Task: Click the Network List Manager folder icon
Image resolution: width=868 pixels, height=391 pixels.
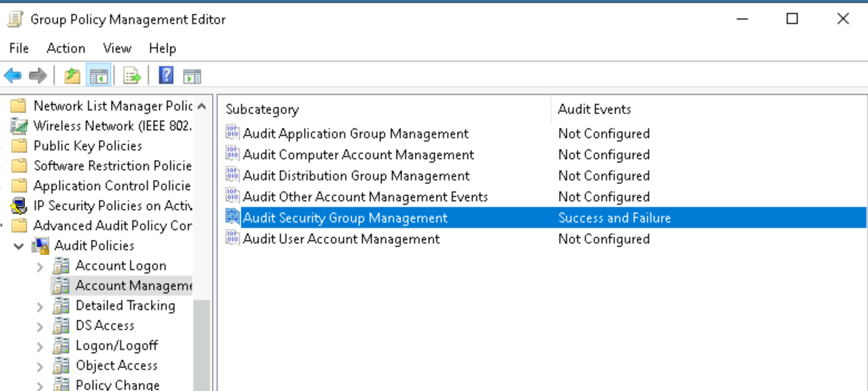Action: tap(19, 106)
